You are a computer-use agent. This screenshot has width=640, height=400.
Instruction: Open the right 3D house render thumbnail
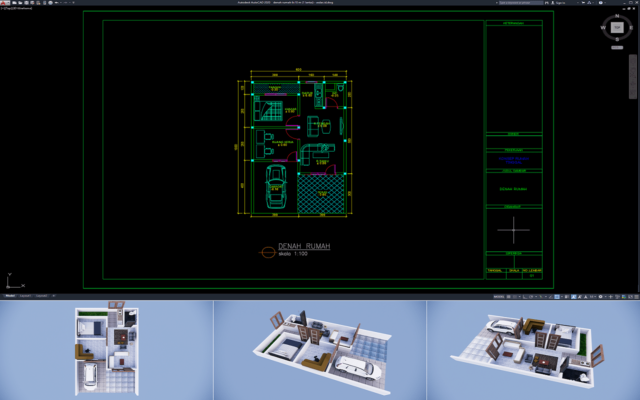point(533,350)
